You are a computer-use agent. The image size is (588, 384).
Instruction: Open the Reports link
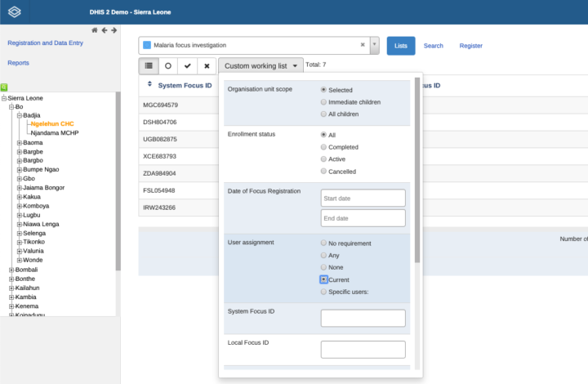coord(18,63)
